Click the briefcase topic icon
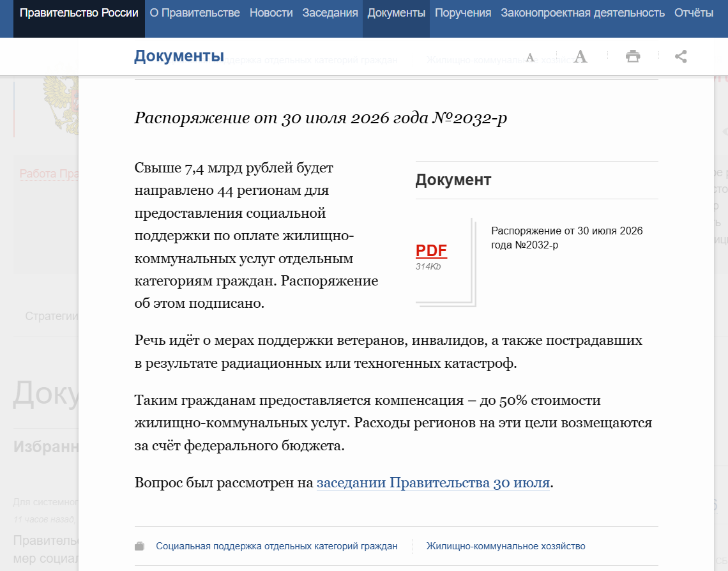728x571 pixels. click(139, 546)
